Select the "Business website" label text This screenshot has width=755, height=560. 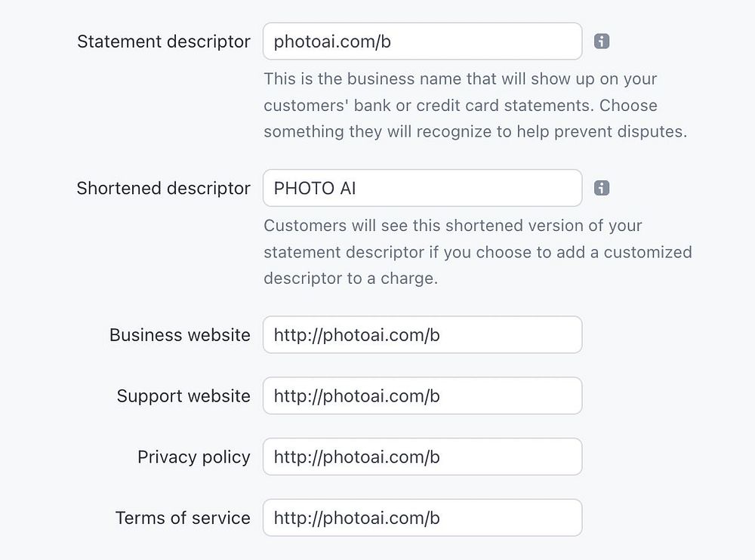click(x=180, y=334)
